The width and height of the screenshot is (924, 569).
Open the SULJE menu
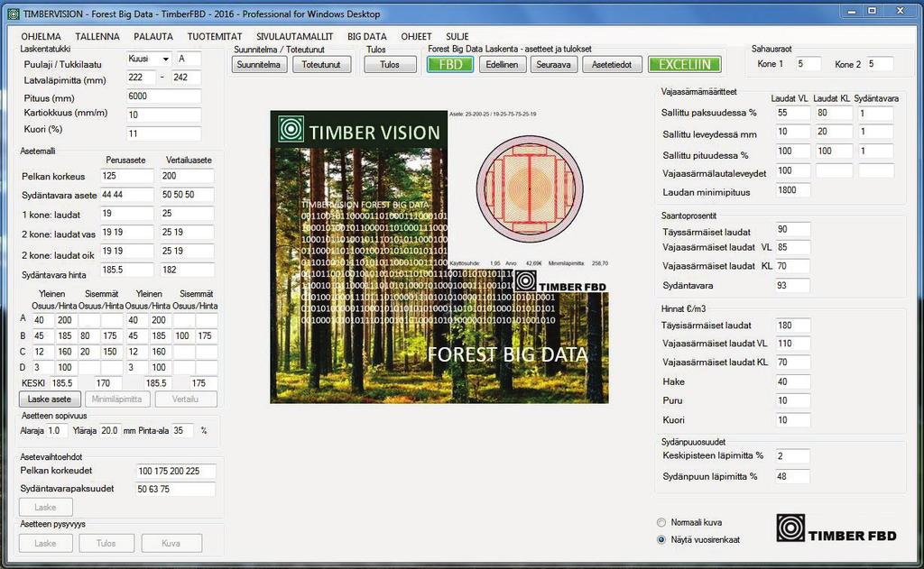tap(457, 36)
